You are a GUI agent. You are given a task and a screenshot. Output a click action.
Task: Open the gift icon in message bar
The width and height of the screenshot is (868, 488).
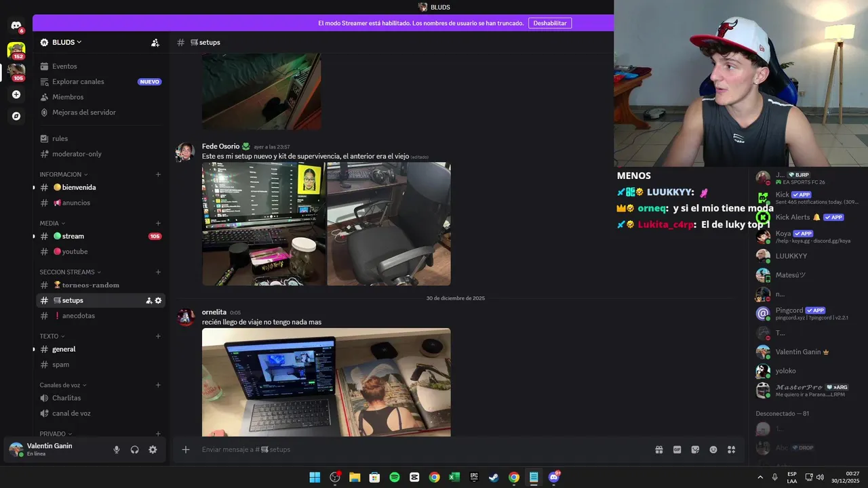point(658,449)
